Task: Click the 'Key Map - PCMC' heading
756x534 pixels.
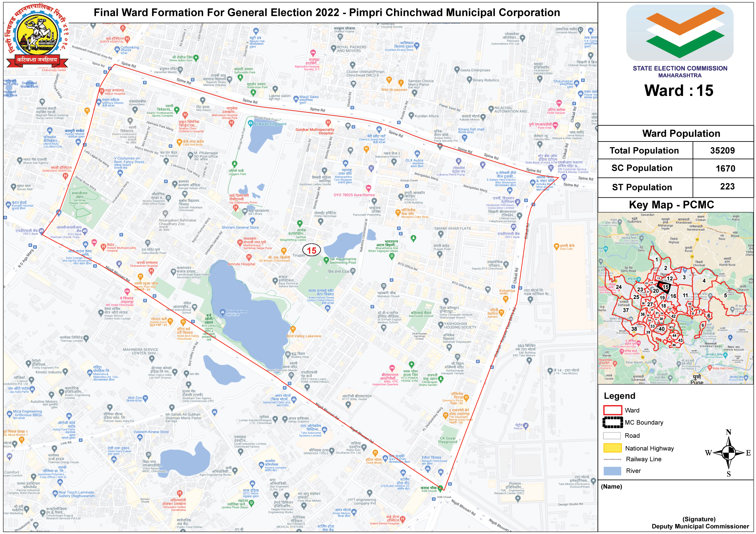Action: coord(671,204)
